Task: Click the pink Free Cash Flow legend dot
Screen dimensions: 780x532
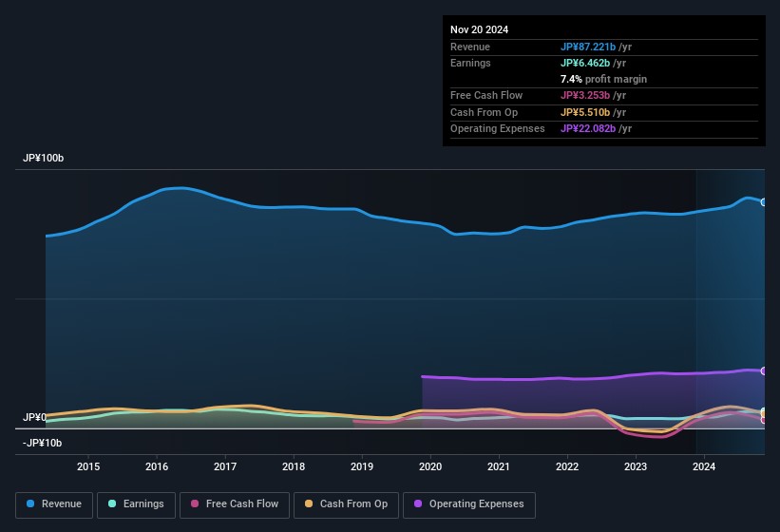Action: click(x=196, y=504)
